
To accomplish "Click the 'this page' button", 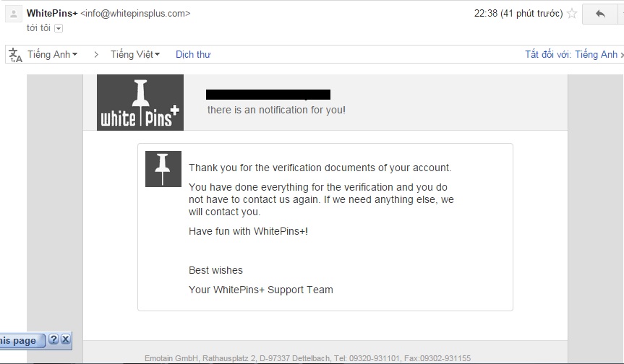I will (x=19, y=340).
